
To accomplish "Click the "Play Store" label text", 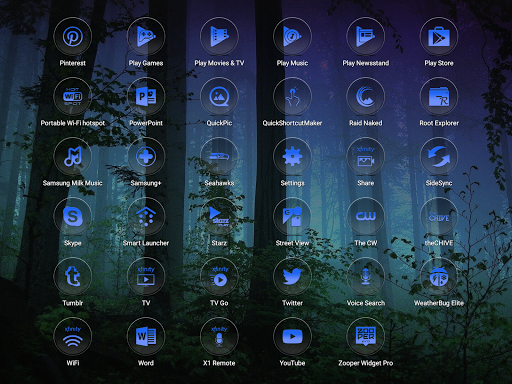I will click(439, 63).
